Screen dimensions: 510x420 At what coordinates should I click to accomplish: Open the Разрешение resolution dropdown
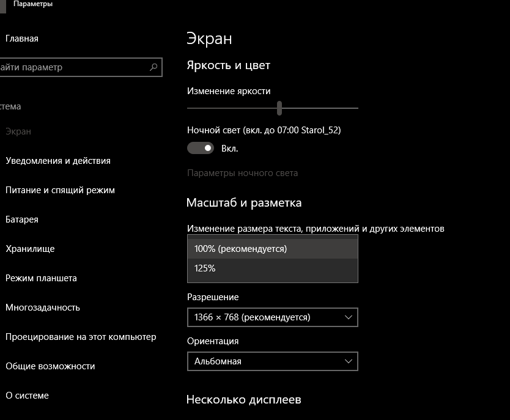point(273,317)
